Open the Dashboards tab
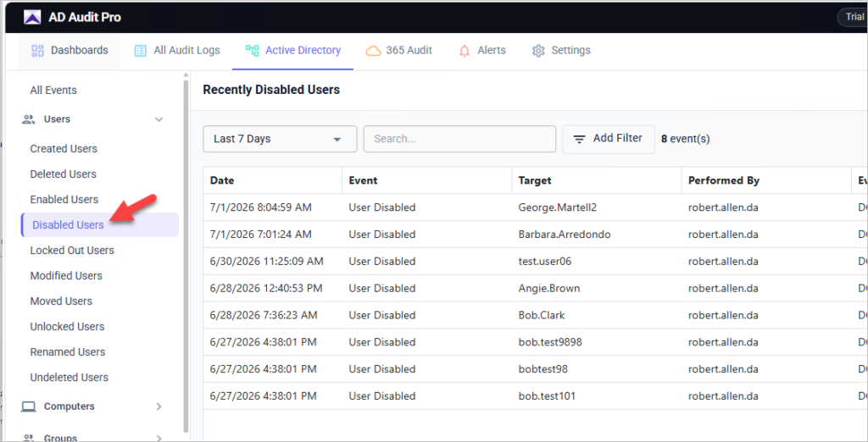Screen dimensions: 868x442 (70, 50)
